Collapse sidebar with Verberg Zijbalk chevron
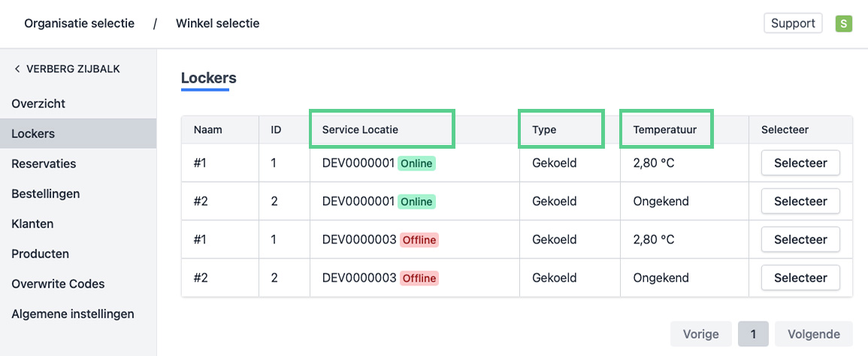868x356 pixels. coord(17,69)
